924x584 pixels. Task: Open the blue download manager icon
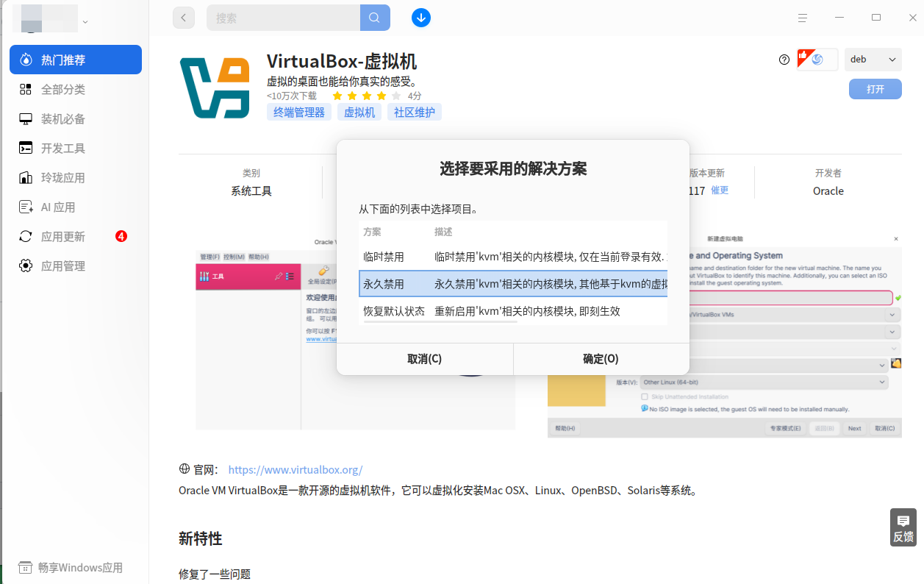pyautogui.click(x=421, y=18)
